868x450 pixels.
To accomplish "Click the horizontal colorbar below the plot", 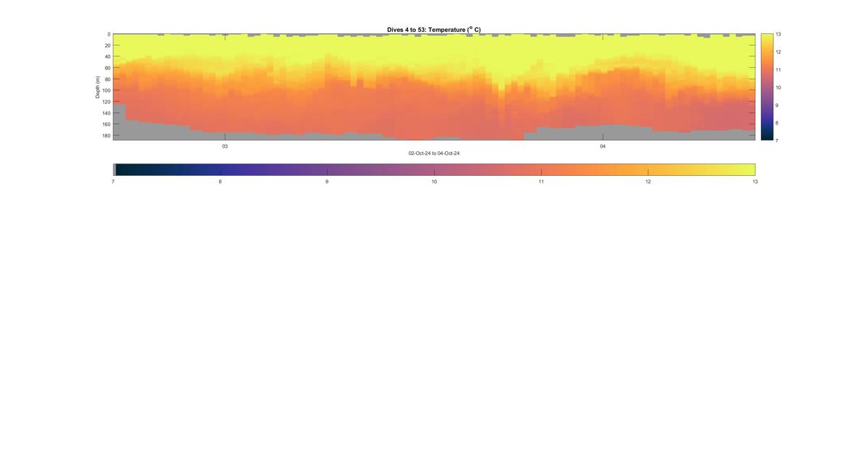I will 434,169.
